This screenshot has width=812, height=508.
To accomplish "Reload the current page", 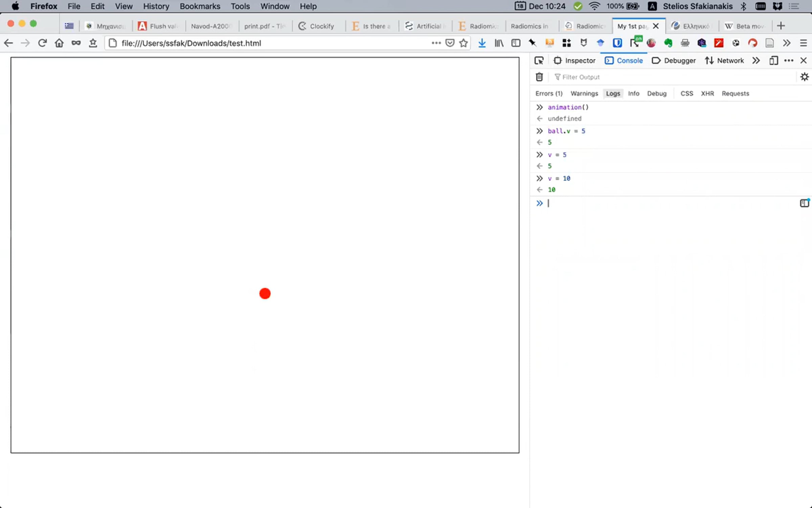I will (x=42, y=43).
